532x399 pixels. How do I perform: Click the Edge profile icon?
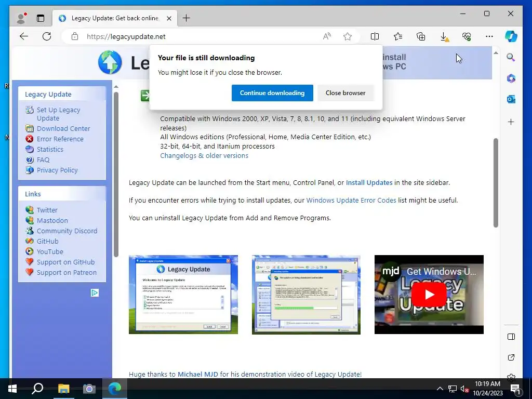[x=21, y=18]
